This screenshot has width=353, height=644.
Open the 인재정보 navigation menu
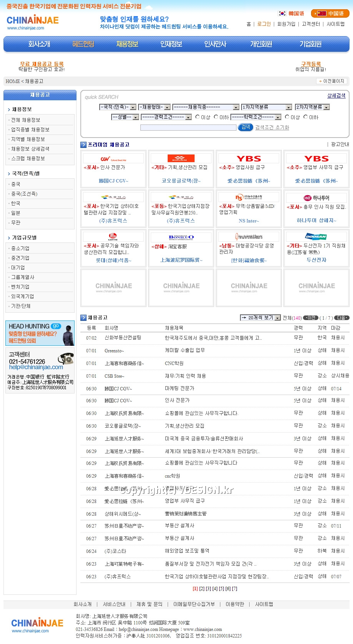[171, 44]
